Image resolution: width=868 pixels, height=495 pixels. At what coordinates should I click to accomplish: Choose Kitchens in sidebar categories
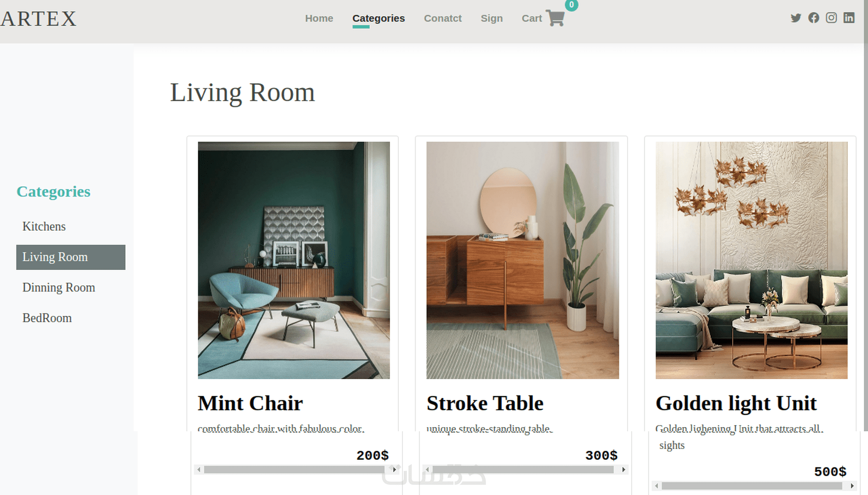click(44, 227)
